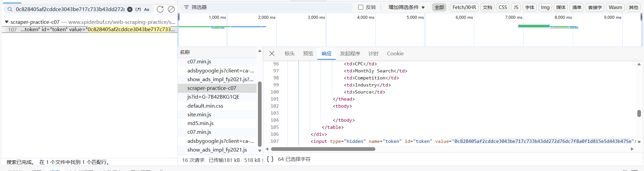This screenshot has height=171, width=644.
Task: Open 增加筛选条件 dropdown
Action: (407, 7)
